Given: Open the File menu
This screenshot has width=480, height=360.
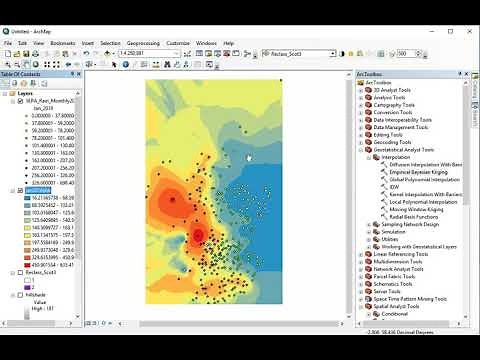Looking at the screenshot, I should tap(8, 43).
